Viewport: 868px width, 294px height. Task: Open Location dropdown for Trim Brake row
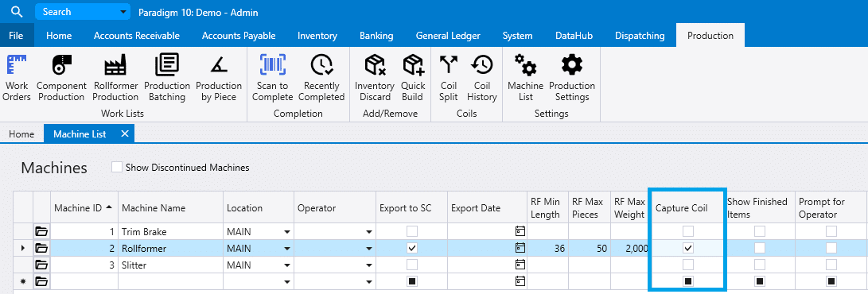286,232
